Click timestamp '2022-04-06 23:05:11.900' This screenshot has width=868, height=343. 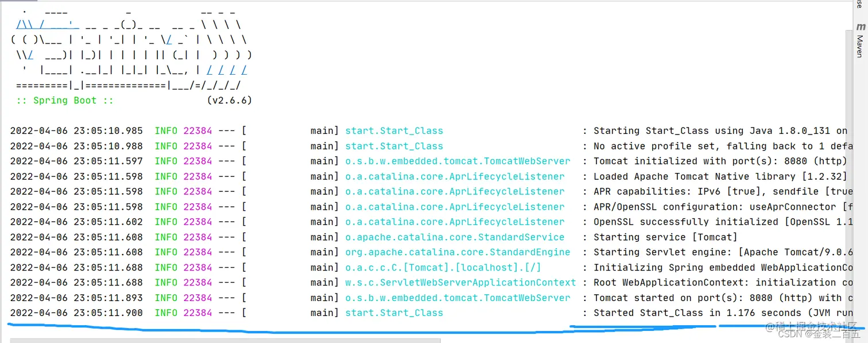tap(76, 313)
